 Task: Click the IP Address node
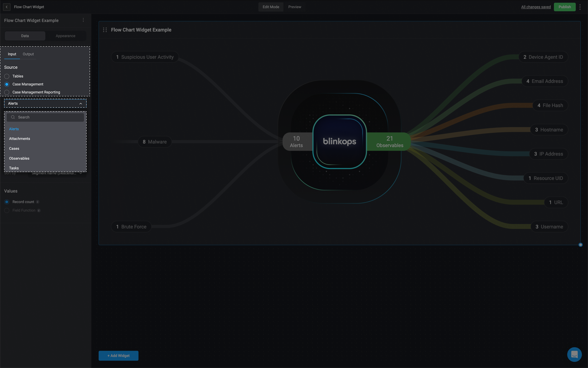click(548, 154)
